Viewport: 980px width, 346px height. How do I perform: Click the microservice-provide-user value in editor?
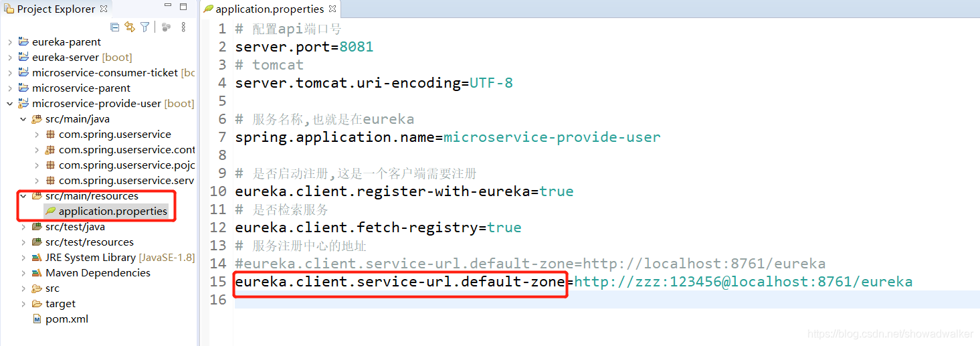pos(552,137)
